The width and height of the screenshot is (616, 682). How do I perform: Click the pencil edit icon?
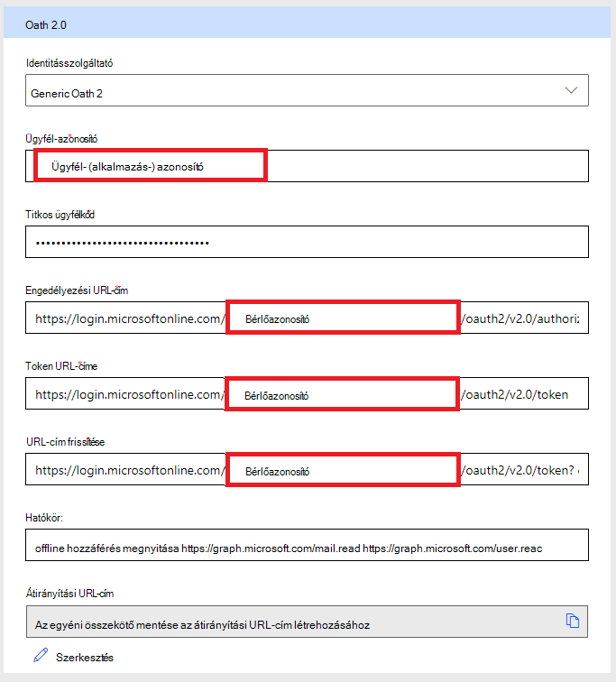pos(41,655)
